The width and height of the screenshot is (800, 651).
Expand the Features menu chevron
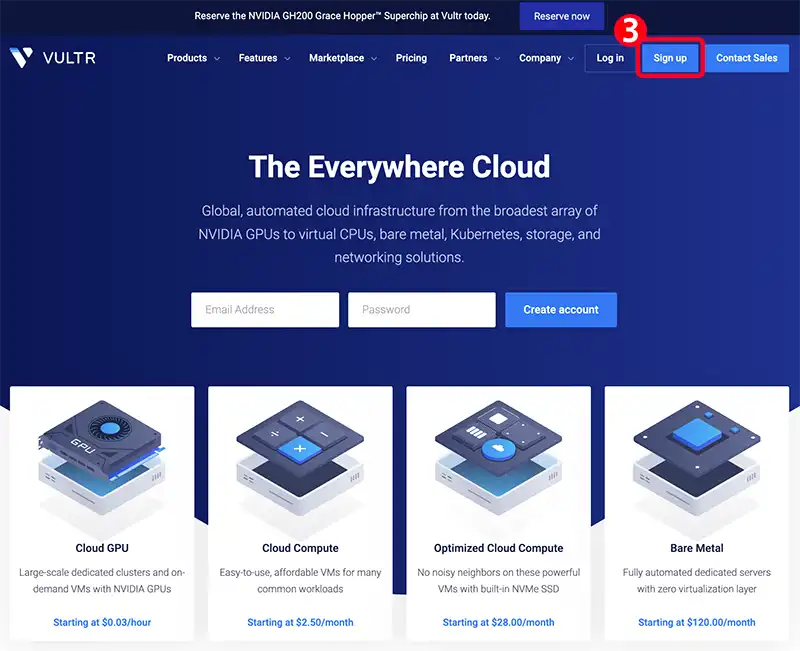[287, 59]
